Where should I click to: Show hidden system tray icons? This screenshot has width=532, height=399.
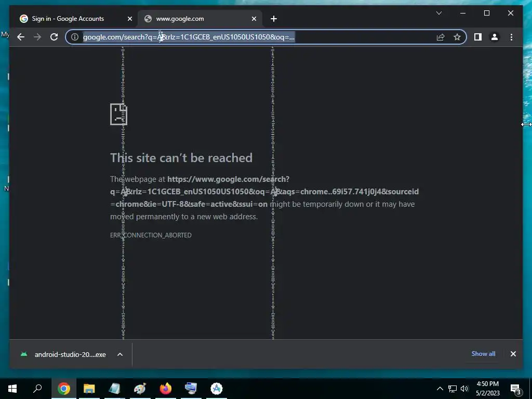pyautogui.click(x=440, y=389)
